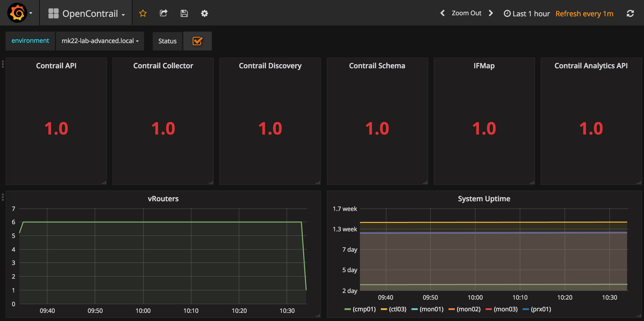Refresh the dashboard with the refresh icon
The width and height of the screenshot is (644, 321).
point(630,13)
